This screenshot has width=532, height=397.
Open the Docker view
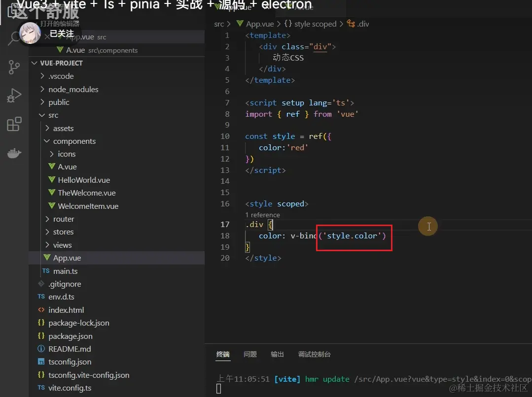click(x=14, y=153)
